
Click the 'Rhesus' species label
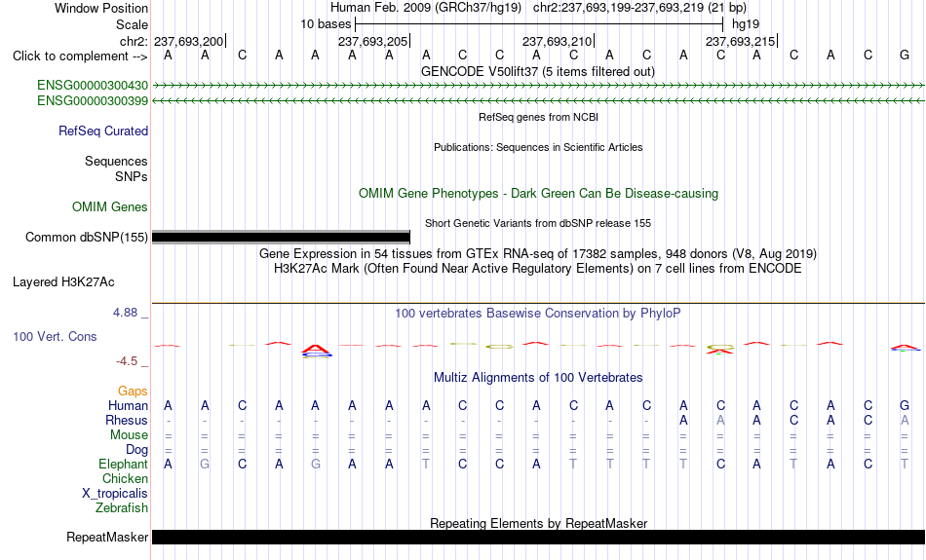(x=127, y=420)
